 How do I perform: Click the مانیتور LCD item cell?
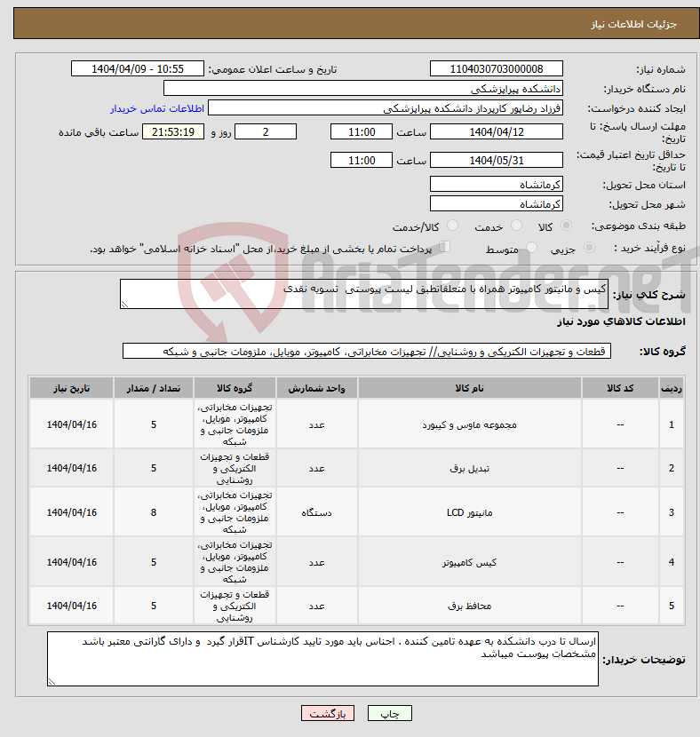pos(469,512)
